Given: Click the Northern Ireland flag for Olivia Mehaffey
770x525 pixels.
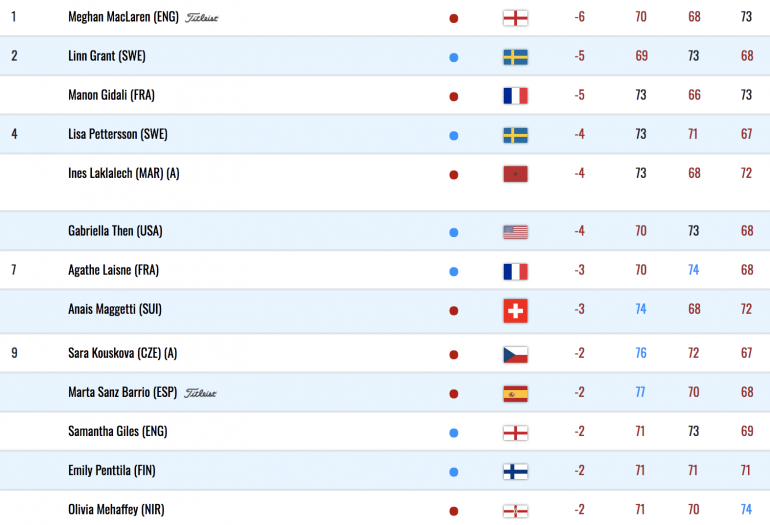Looking at the screenshot, I should pyautogui.click(x=515, y=511).
